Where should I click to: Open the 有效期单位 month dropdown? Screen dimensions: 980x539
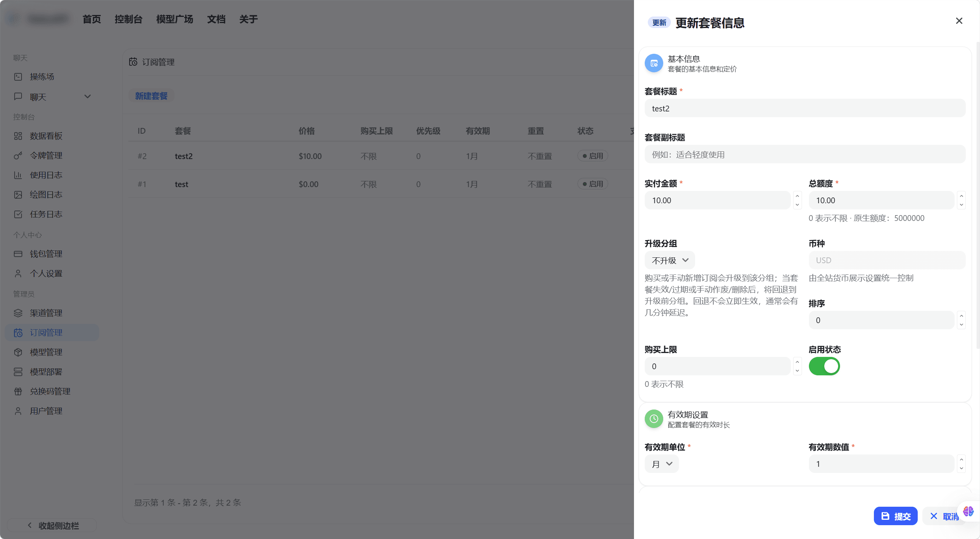tap(661, 464)
